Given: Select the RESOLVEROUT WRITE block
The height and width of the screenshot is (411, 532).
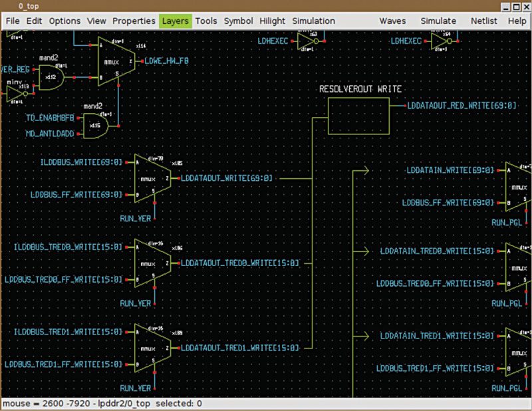Looking at the screenshot, I should 358,116.
